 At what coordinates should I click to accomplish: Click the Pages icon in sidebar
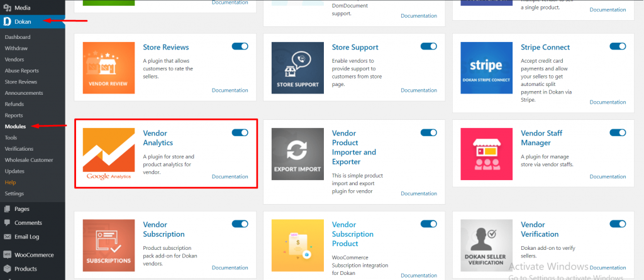pyautogui.click(x=7, y=209)
